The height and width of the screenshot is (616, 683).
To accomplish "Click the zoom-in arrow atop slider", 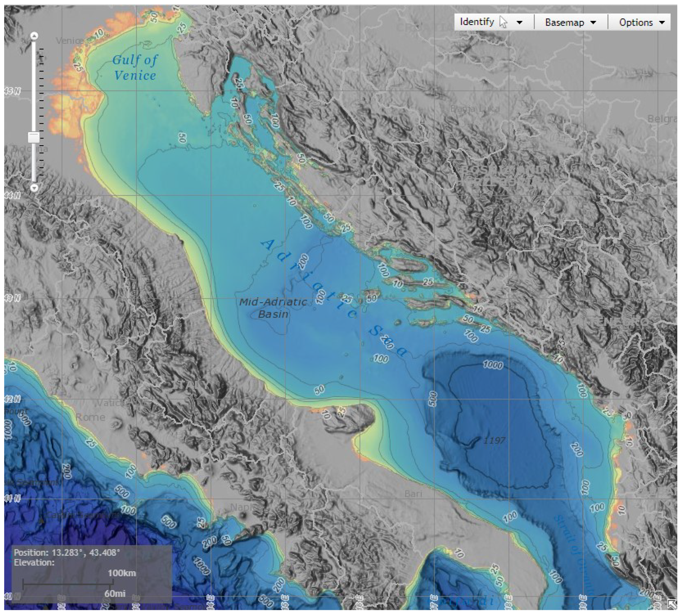I will click(34, 35).
